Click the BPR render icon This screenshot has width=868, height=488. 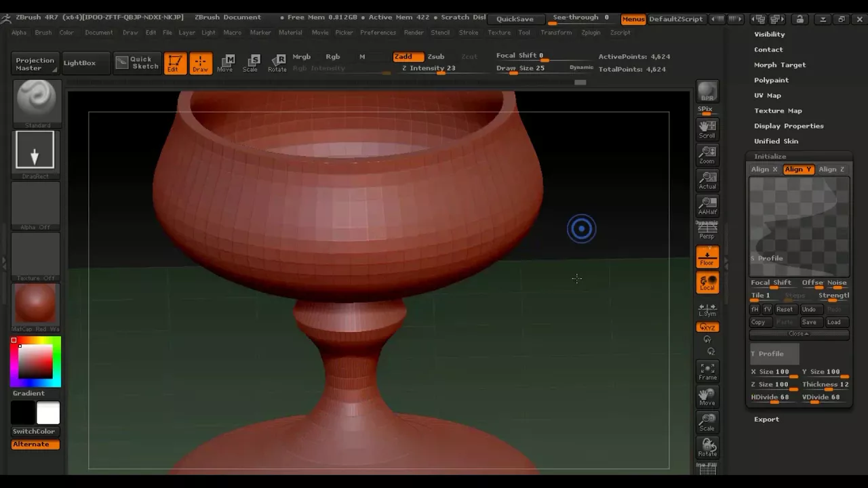pos(707,91)
